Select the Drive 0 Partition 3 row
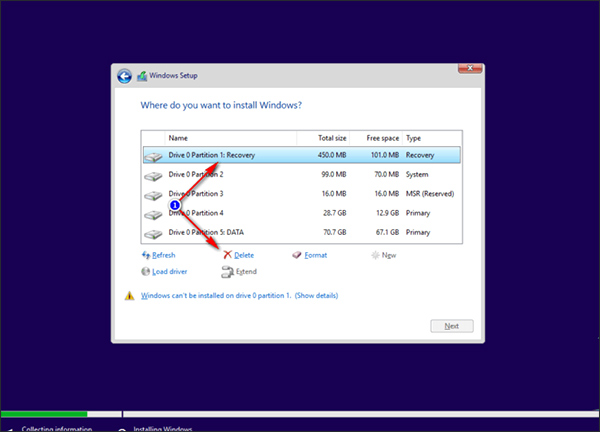Image resolution: width=600 pixels, height=432 pixels. (x=302, y=194)
